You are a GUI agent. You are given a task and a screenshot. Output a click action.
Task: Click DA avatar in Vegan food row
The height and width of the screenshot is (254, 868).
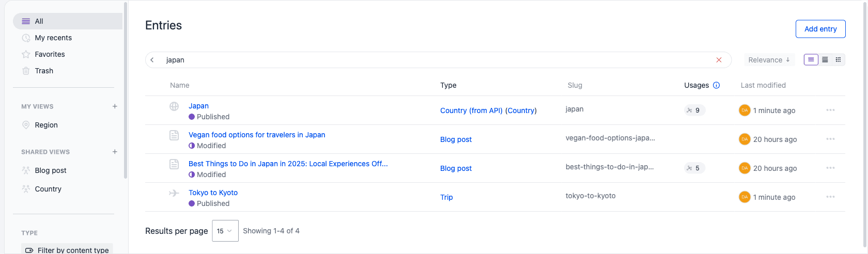[x=745, y=139]
